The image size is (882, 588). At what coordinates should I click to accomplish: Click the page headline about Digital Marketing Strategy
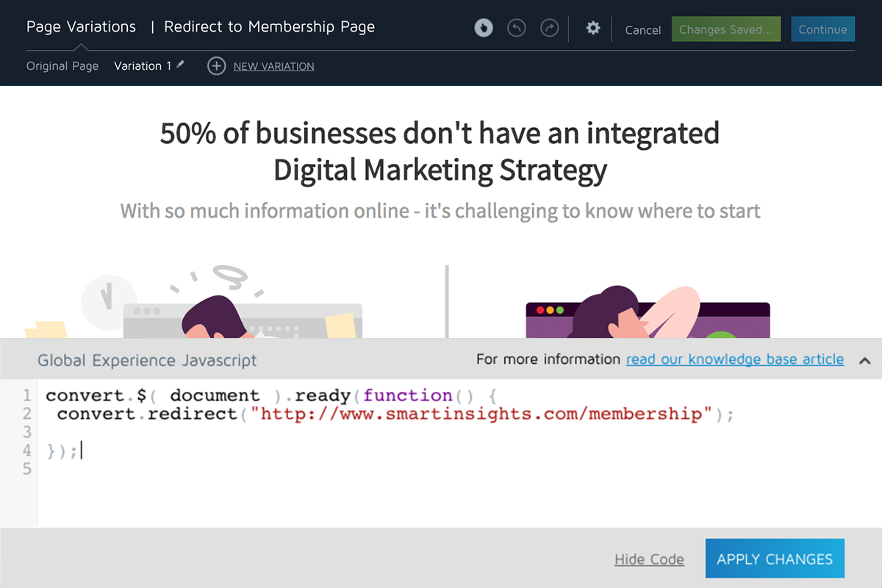coord(440,151)
